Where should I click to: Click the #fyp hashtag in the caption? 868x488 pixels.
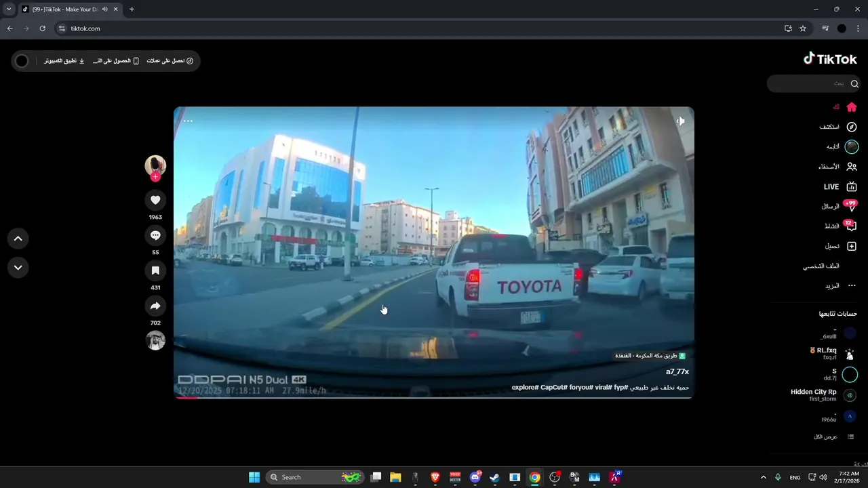(622, 388)
